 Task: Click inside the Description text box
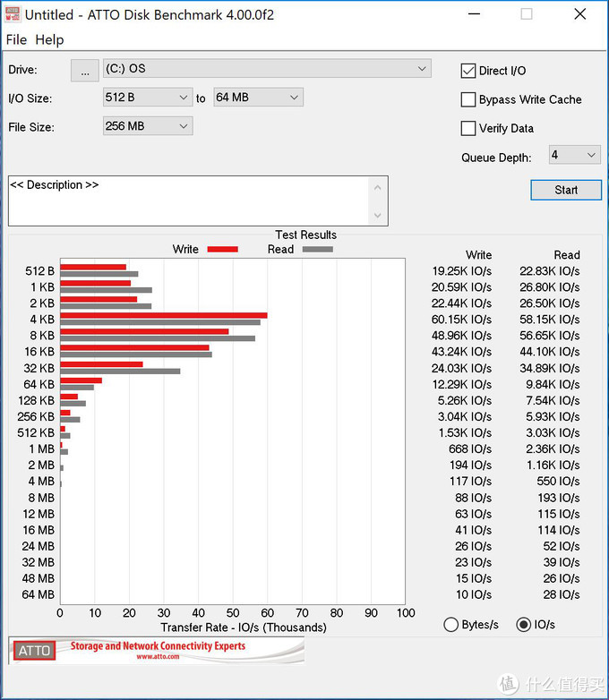click(x=188, y=201)
